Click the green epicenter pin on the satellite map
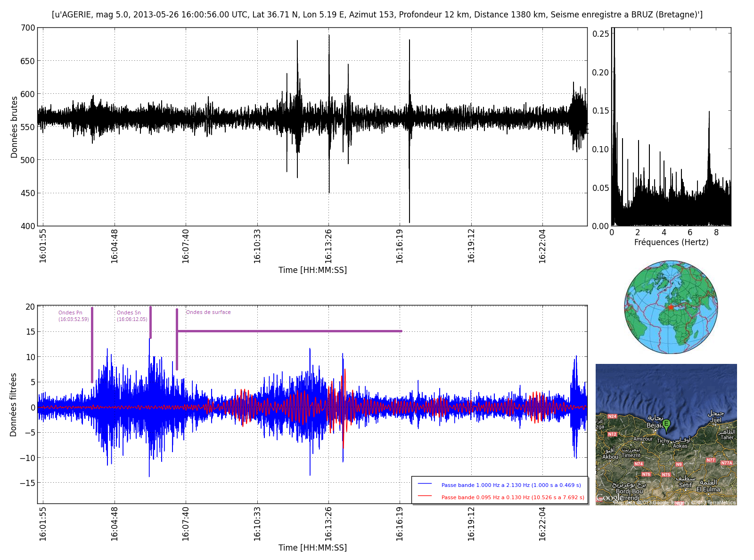 click(x=666, y=425)
